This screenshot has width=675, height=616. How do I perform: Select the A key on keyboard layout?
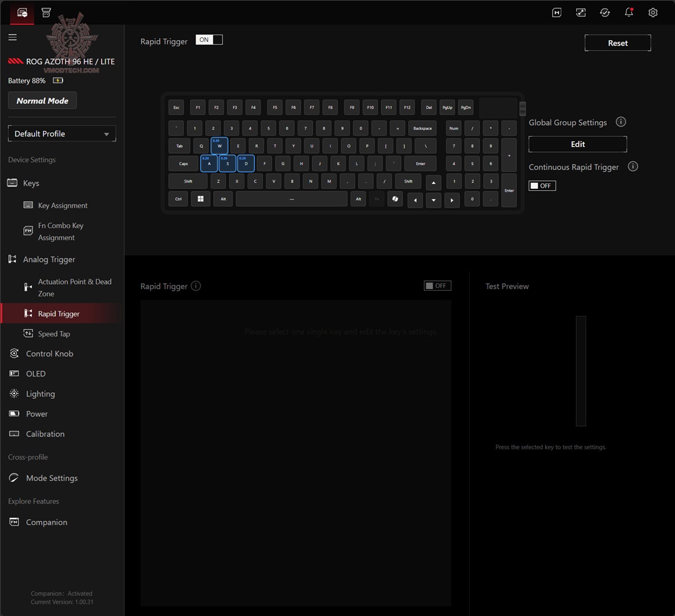(x=209, y=163)
